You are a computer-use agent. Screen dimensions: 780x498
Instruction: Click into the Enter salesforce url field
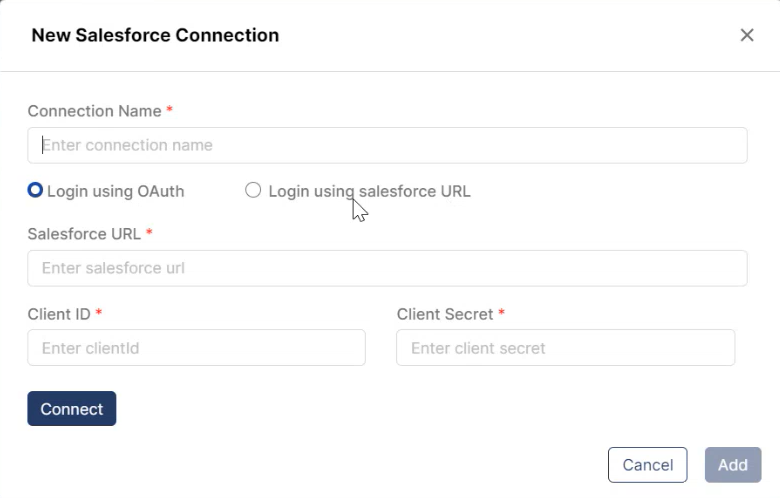pos(387,268)
